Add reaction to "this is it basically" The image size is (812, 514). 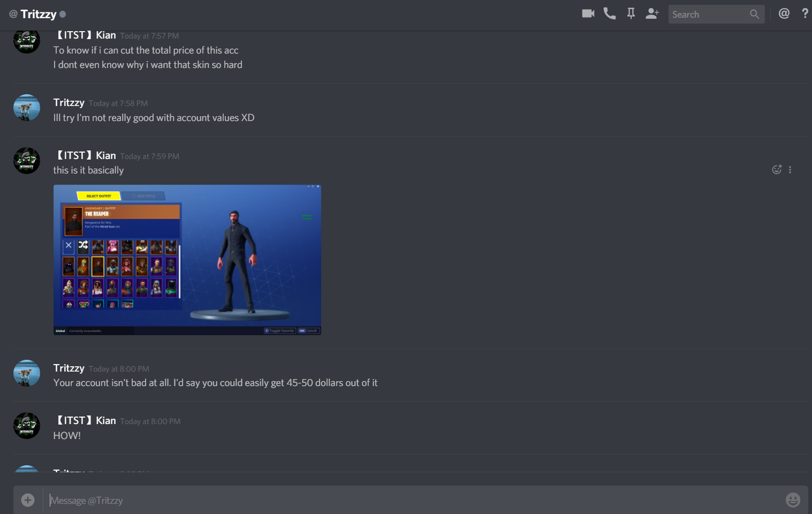777,170
